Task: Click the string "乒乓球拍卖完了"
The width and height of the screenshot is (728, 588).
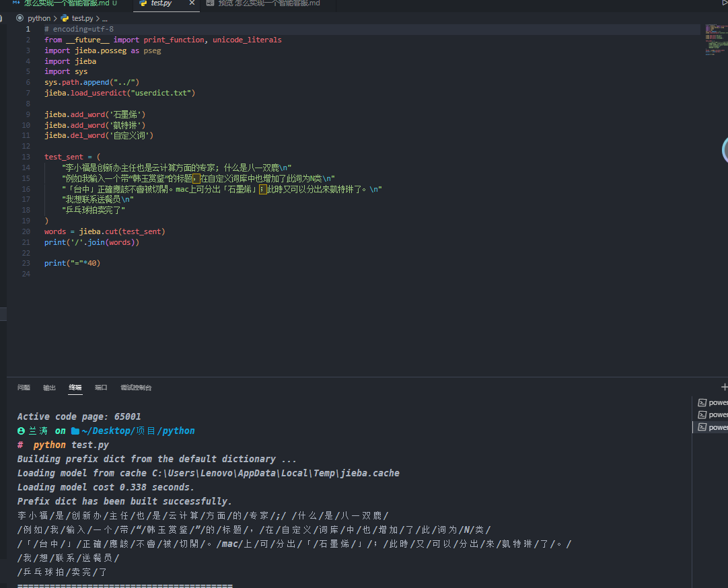Action: click(x=94, y=210)
